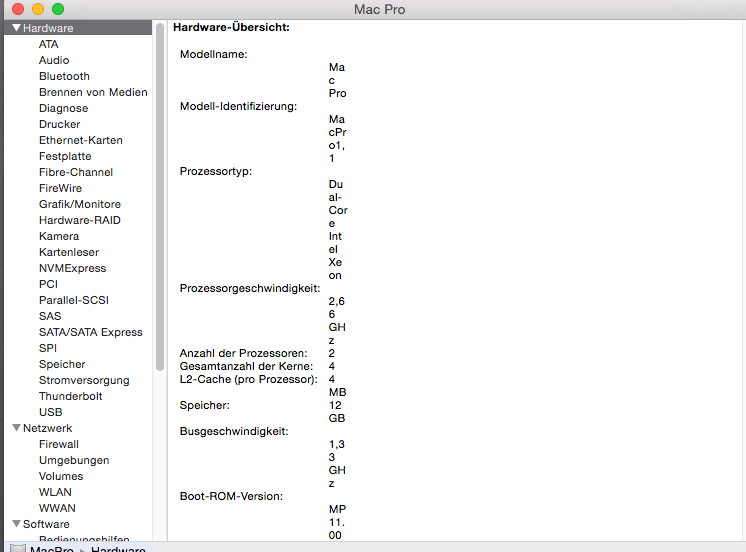Select USB in the hardware list
This screenshot has height=552, width=746.
(50, 412)
